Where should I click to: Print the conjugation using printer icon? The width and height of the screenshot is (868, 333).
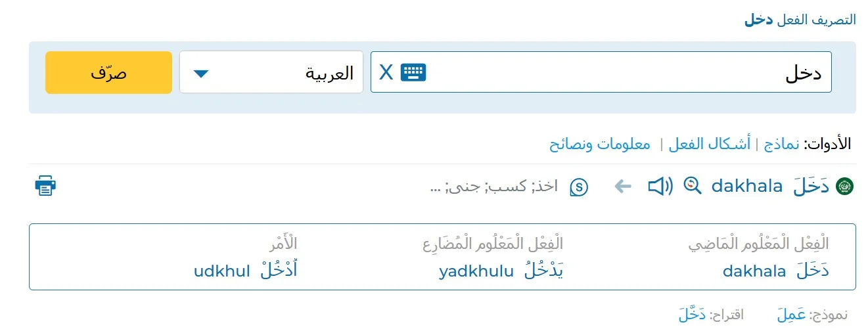45,186
